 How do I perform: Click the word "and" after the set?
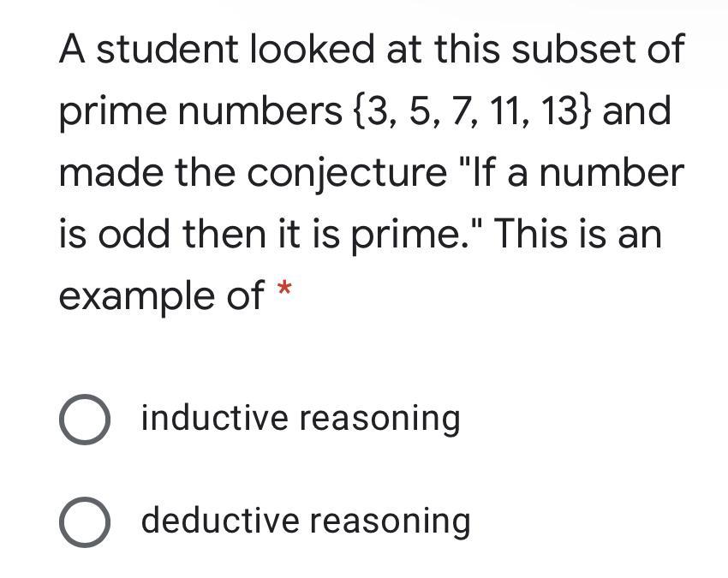click(638, 111)
